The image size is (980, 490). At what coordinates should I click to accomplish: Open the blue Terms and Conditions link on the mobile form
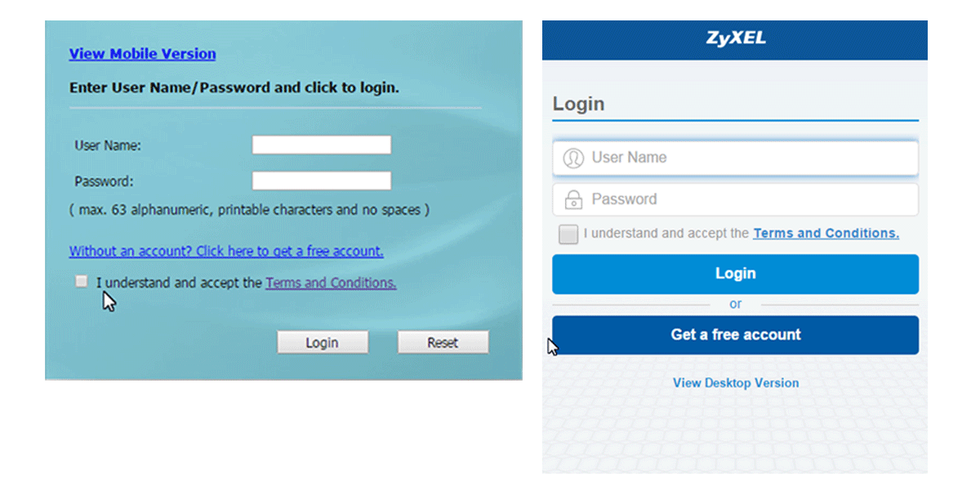click(826, 233)
